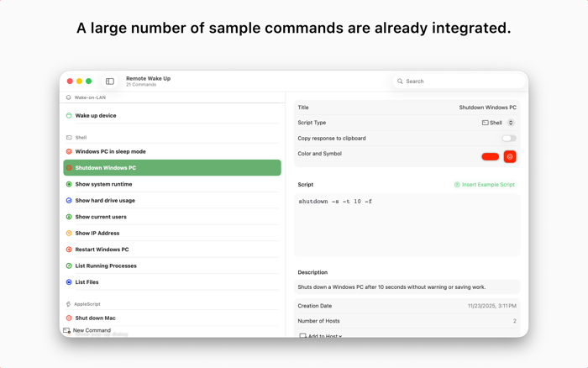This screenshot has height=368, width=588.
Task: Click the Number of Hosts value 2
Action: pos(514,321)
